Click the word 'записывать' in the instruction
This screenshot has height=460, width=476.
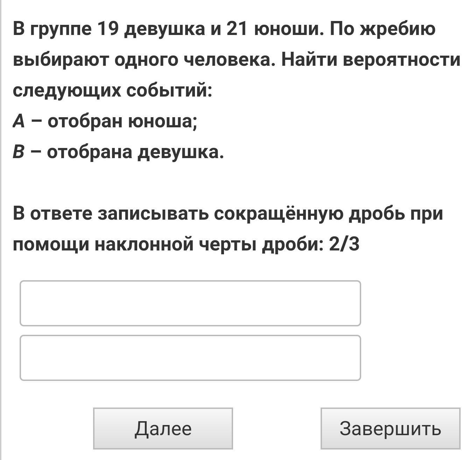tap(153, 213)
